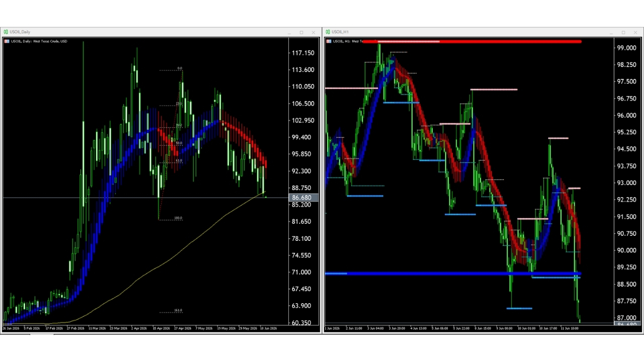Click the '5 Jun 06:00' time on H1 axis
The image size is (644, 362).
[x=440, y=328]
